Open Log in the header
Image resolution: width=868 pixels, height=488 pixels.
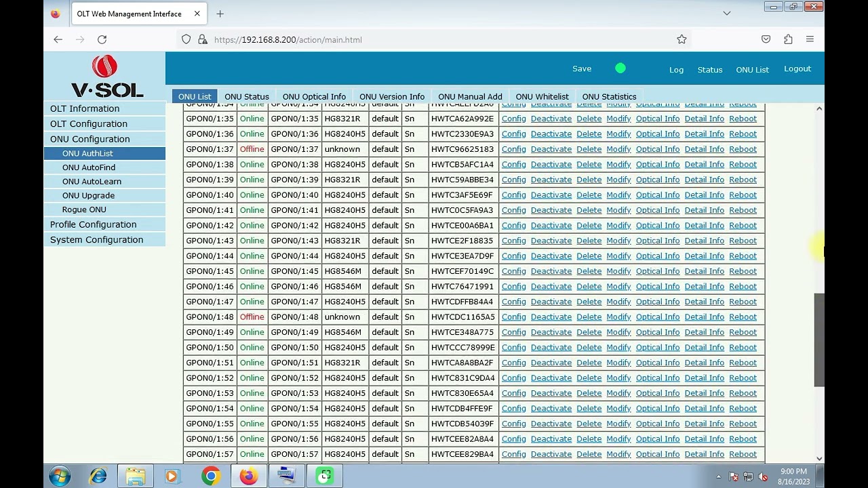[x=676, y=70]
